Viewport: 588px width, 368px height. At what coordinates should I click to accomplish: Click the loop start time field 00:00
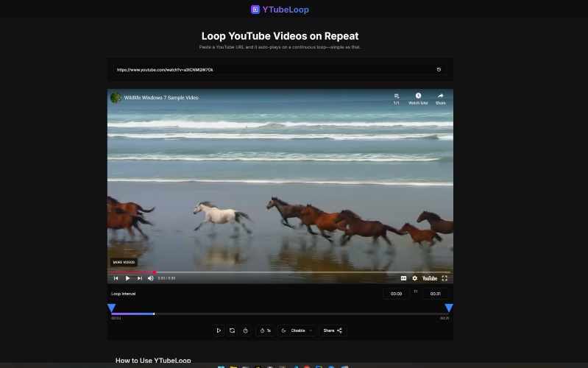tap(396, 294)
